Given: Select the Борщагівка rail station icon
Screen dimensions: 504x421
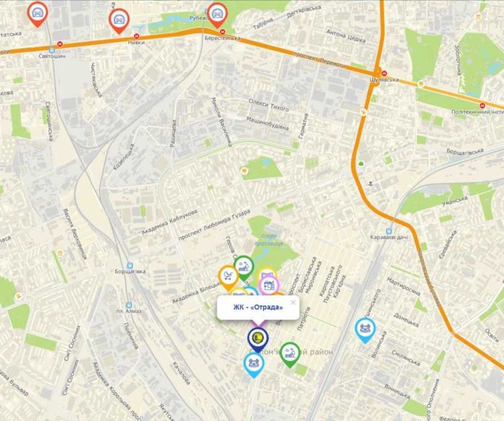Looking at the screenshot, I should [x=130, y=266].
